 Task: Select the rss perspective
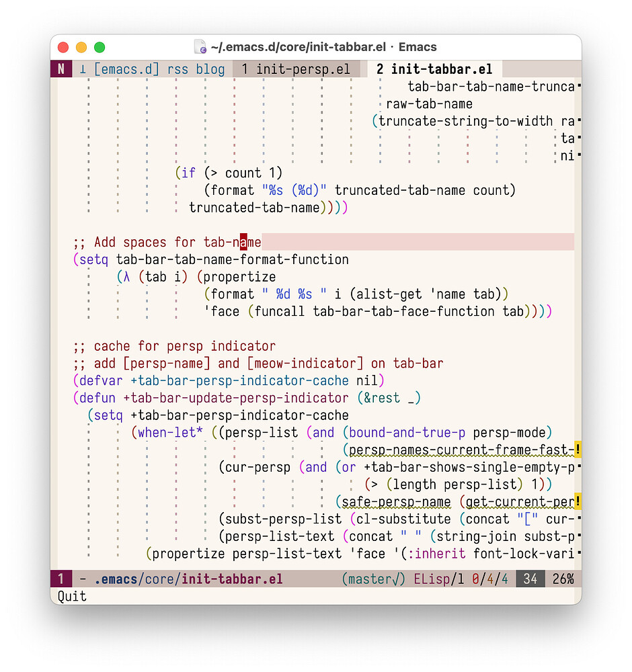(x=177, y=69)
